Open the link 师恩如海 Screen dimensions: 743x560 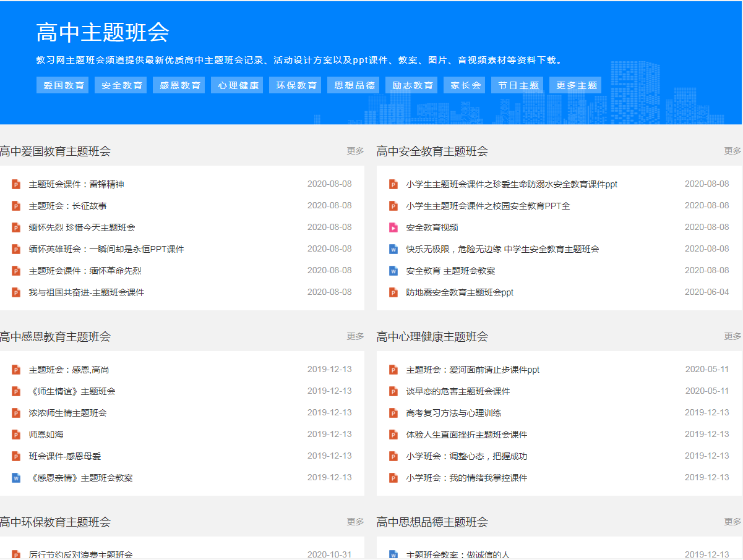click(46, 435)
